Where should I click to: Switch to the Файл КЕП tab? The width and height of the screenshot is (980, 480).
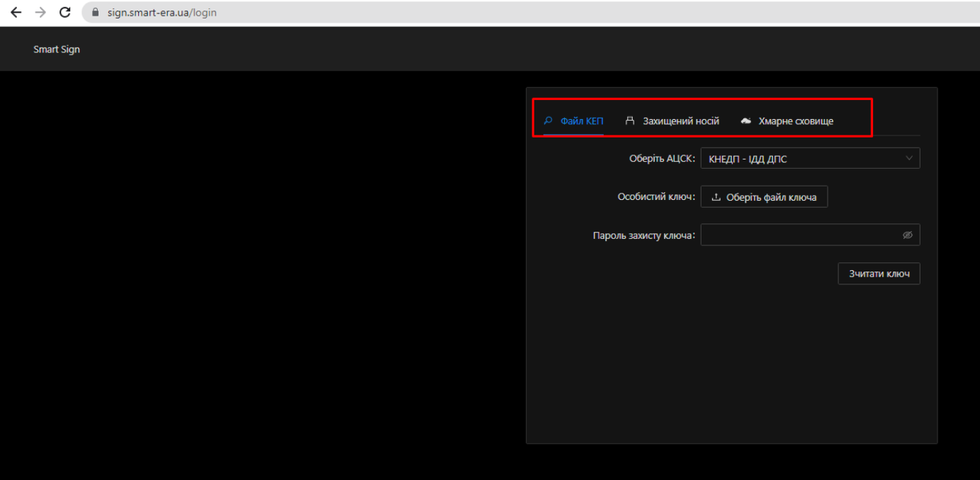pyautogui.click(x=582, y=121)
